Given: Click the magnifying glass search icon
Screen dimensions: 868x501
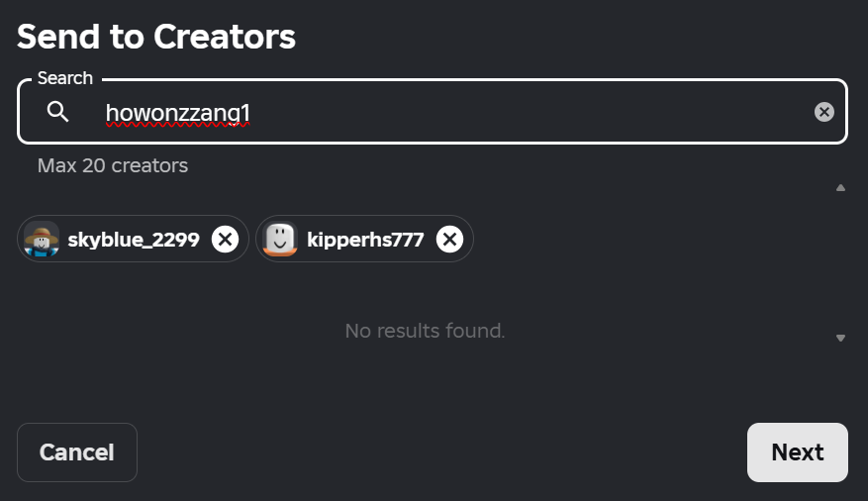Looking at the screenshot, I should [x=57, y=112].
